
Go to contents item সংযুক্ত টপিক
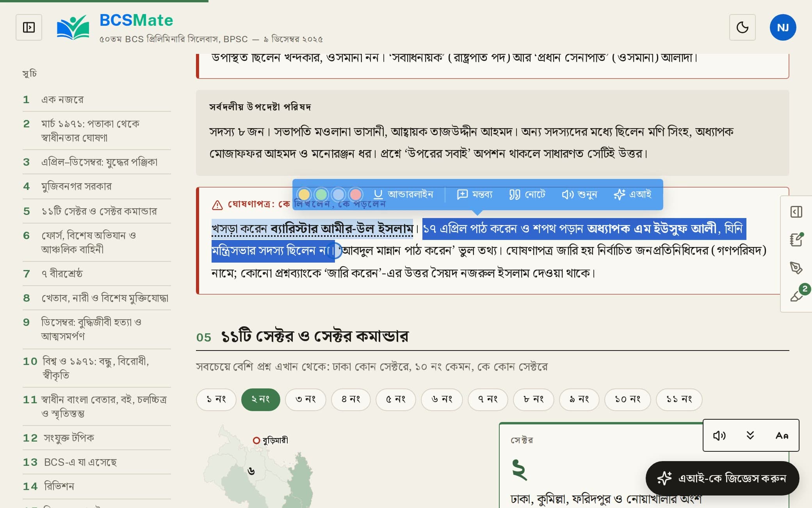[x=97, y=438]
